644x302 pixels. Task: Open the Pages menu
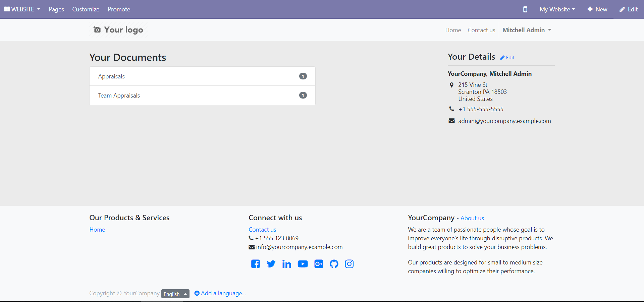coord(56,9)
